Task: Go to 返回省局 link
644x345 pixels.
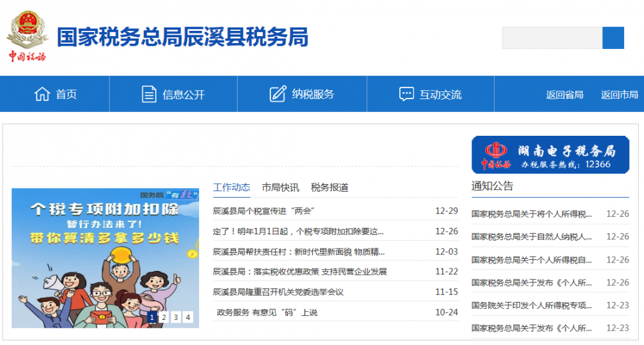Action: 564,95
